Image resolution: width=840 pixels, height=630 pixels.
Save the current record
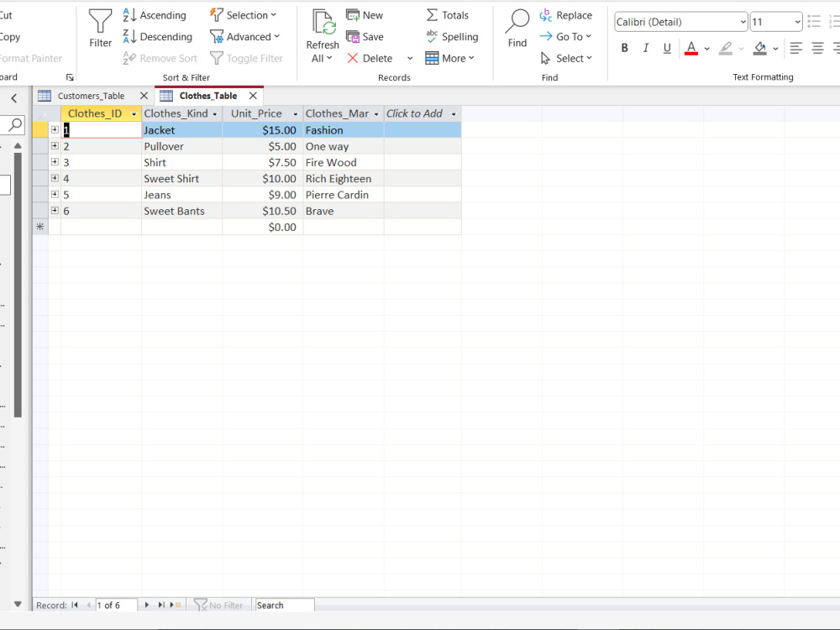click(x=365, y=36)
